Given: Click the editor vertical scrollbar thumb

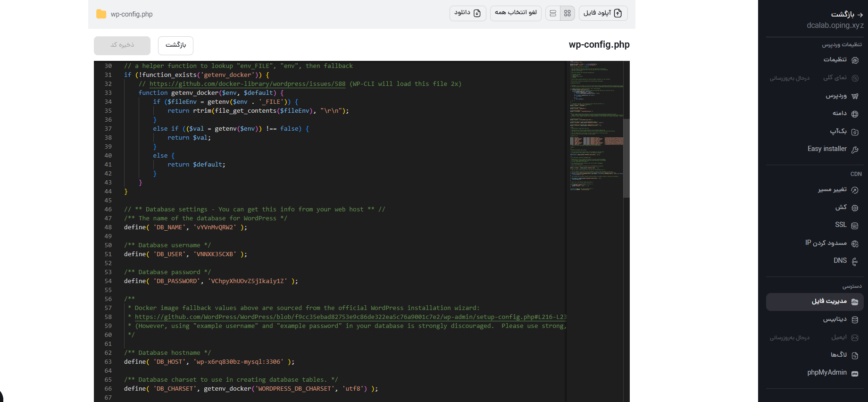Looking at the screenshot, I should 626,158.
